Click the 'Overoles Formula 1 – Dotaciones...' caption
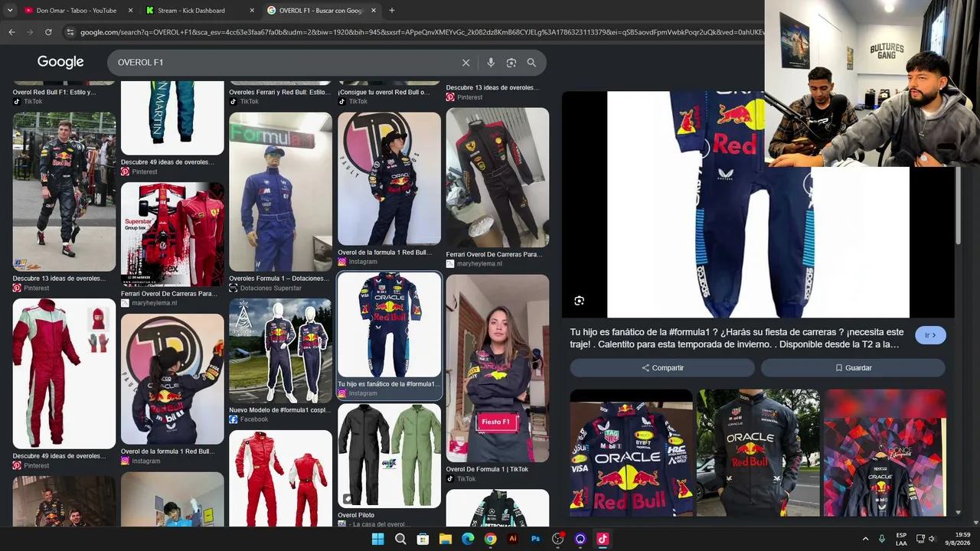This screenshot has width=980, height=551. click(279, 279)
